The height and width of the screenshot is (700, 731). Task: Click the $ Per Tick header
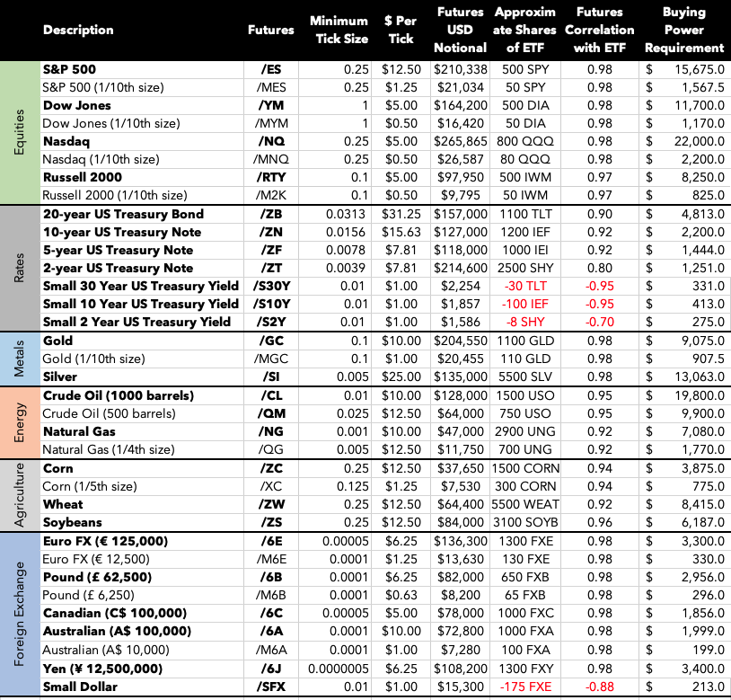[401, 30]
